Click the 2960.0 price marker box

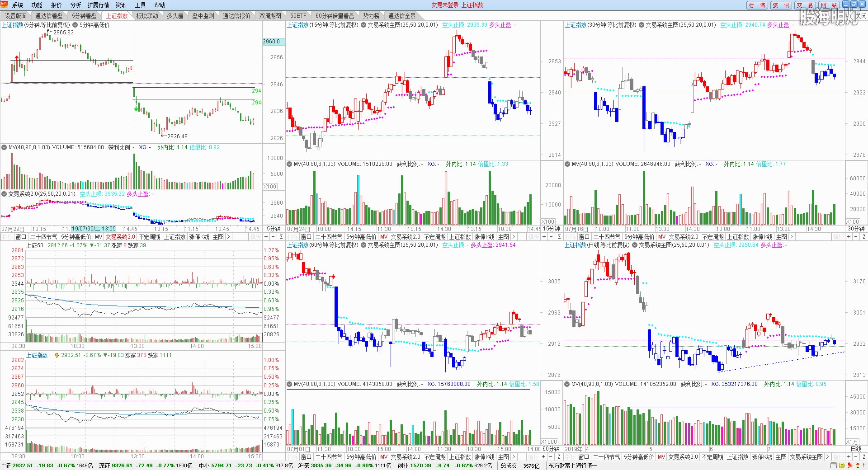point(273,42)
